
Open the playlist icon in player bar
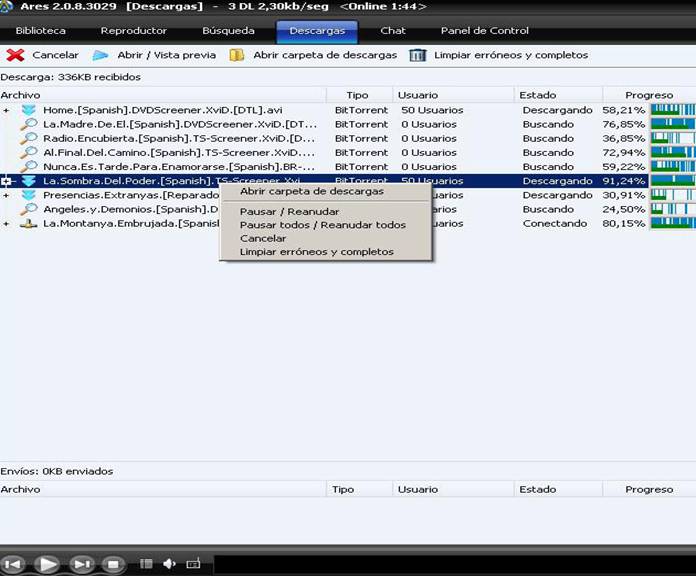(146, 564)
